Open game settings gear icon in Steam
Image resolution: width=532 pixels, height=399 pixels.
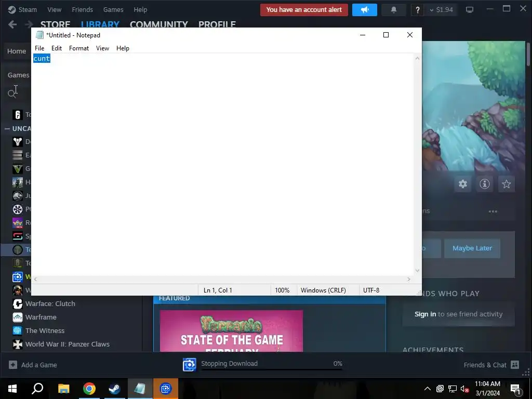(463, 184)
